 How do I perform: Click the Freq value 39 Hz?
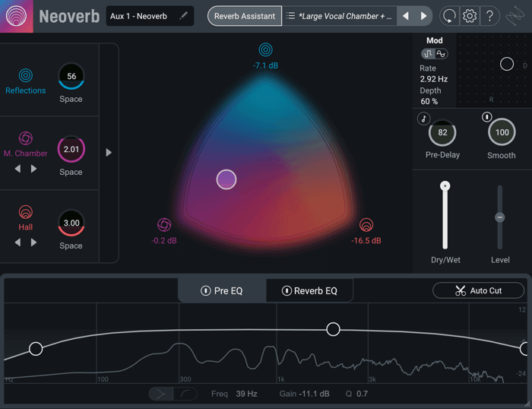point(247,394)
